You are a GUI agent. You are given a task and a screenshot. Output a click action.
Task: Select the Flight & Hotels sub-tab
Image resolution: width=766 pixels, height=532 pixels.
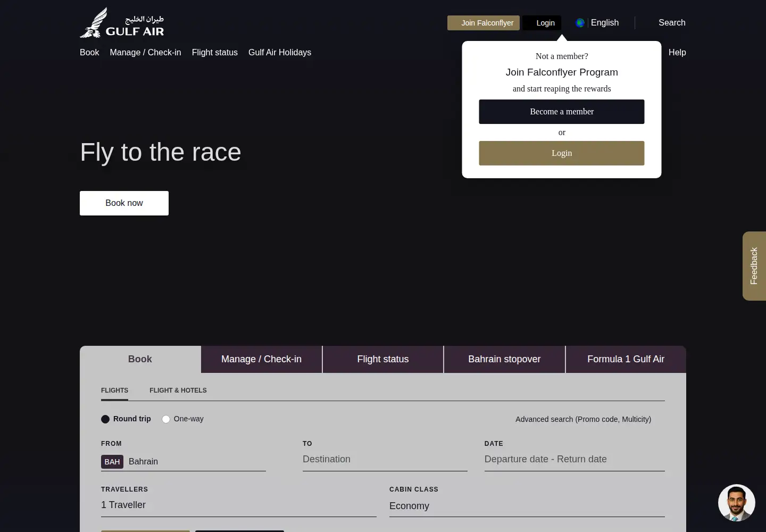178,390
